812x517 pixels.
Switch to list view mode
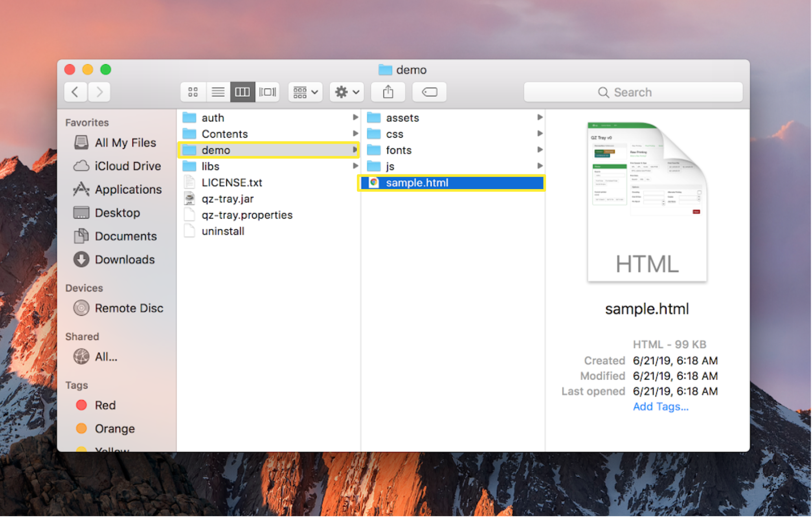point(218,92)
